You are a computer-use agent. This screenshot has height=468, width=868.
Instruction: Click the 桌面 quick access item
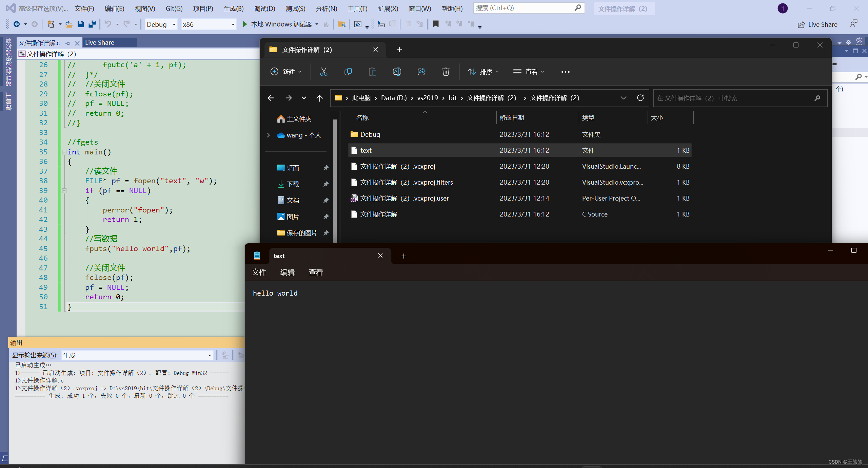click(293, 168)
